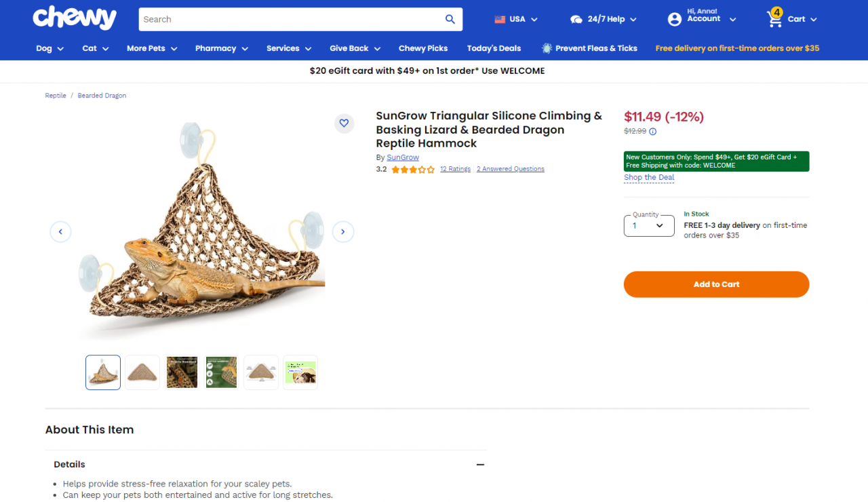The height and width of the screenshot is (502, 868).
Task: Expand the Dog menu chevron
Action: pos(60,49)
